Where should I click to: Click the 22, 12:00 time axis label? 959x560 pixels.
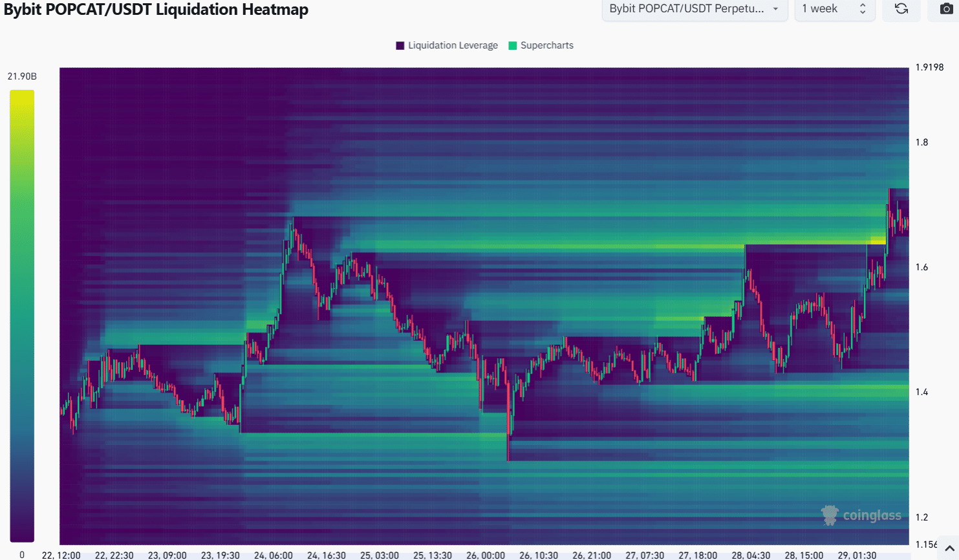click(x=61, y=555)
